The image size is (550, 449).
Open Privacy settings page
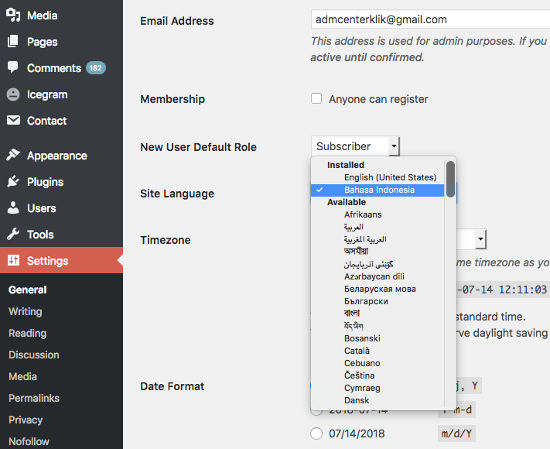click(26, 420)
